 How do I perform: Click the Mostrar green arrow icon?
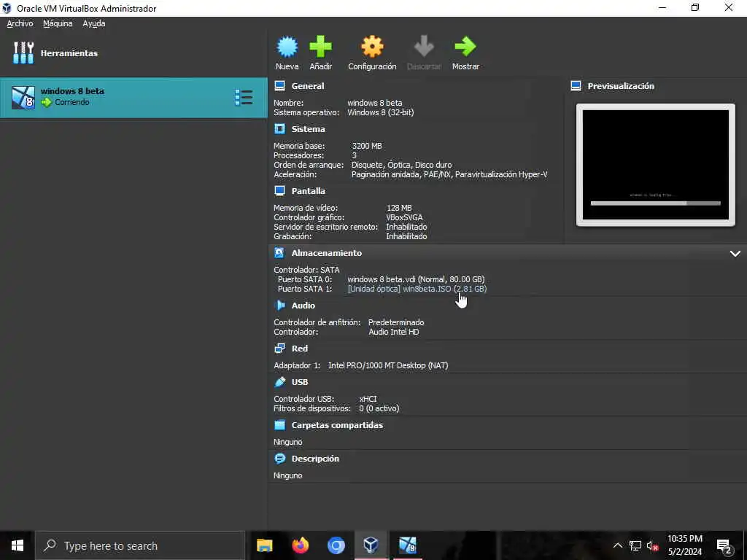tap(465, 47)
